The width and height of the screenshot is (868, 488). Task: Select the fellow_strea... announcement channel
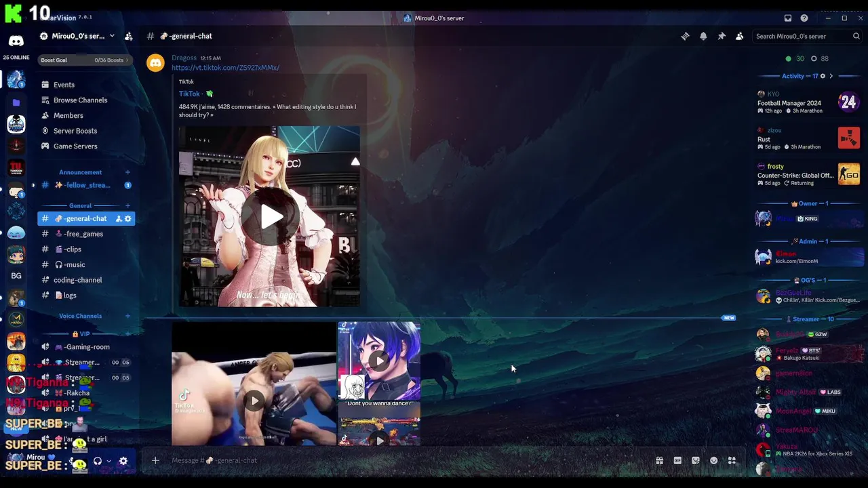point(86,185)
